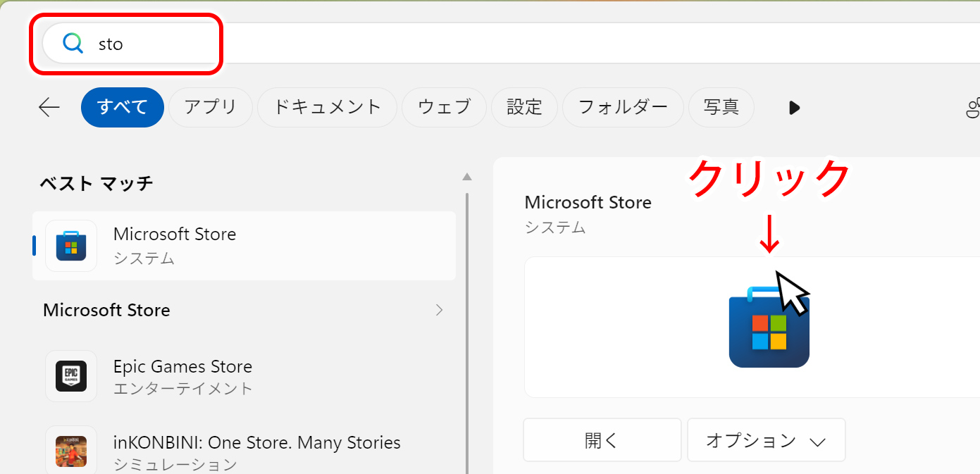This screenshot has width=980, height=474.
Task: Click the ベスト マッチ heading
Action: [x=97, y=183]
